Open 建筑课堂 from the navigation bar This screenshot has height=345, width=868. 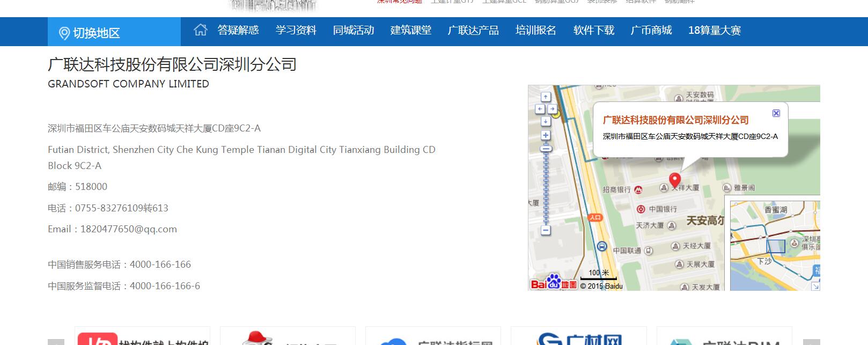coord(411,31)
